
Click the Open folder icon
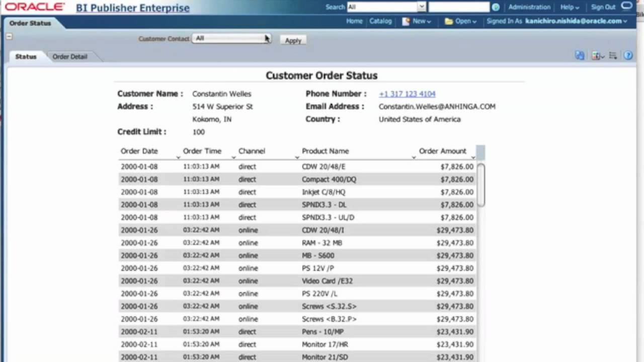pos(449,22)
